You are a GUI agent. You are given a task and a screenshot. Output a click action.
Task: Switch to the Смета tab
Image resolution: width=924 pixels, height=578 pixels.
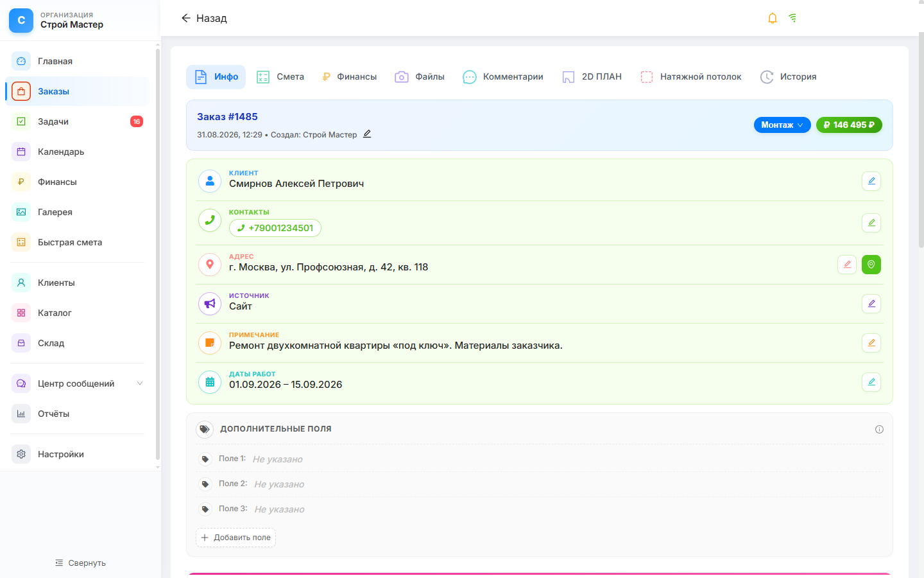point(280,77)
